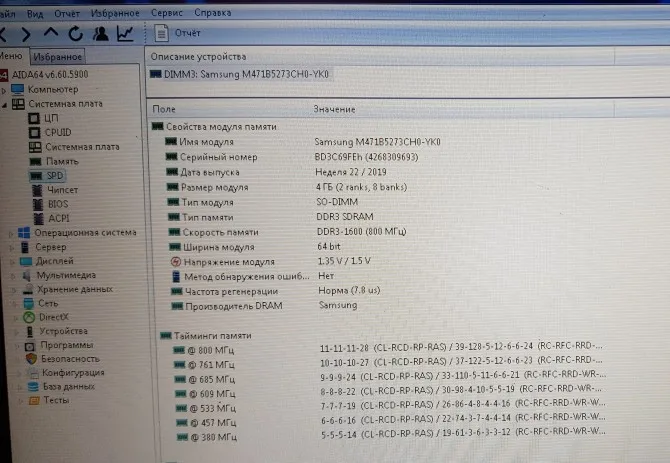Open the user profile toolbar icon

[100, 33]
